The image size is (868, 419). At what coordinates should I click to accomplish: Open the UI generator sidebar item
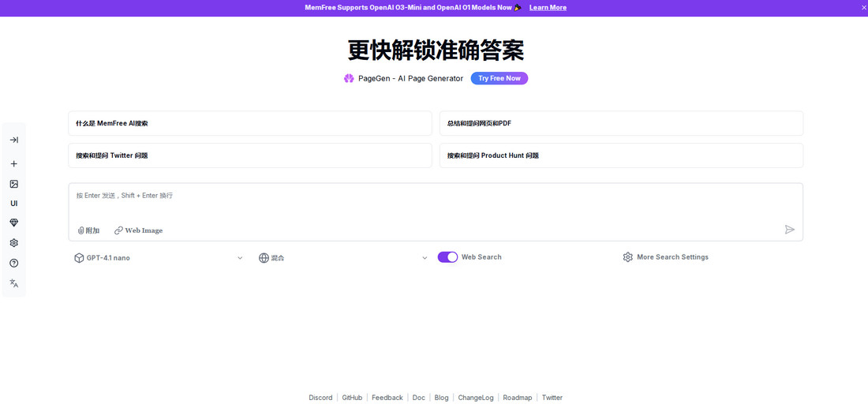click(14, 203)
